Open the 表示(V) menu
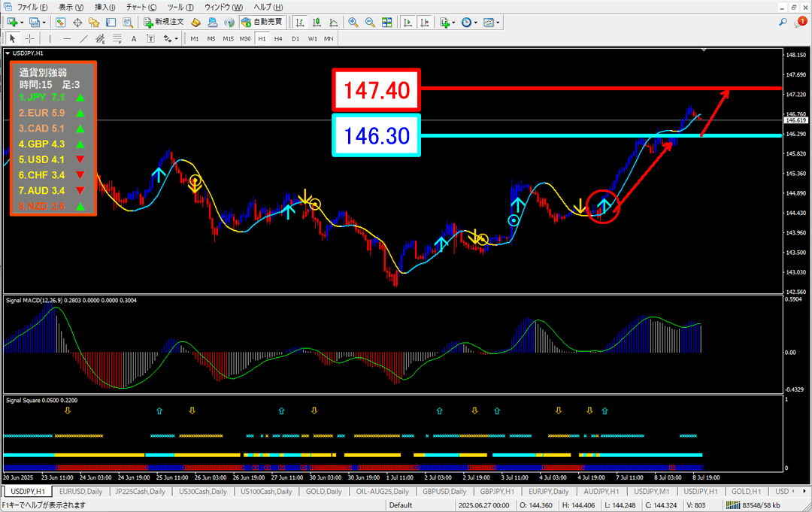Image resolution: width=812 pixels, height=512 pixels. coord(71,8)
